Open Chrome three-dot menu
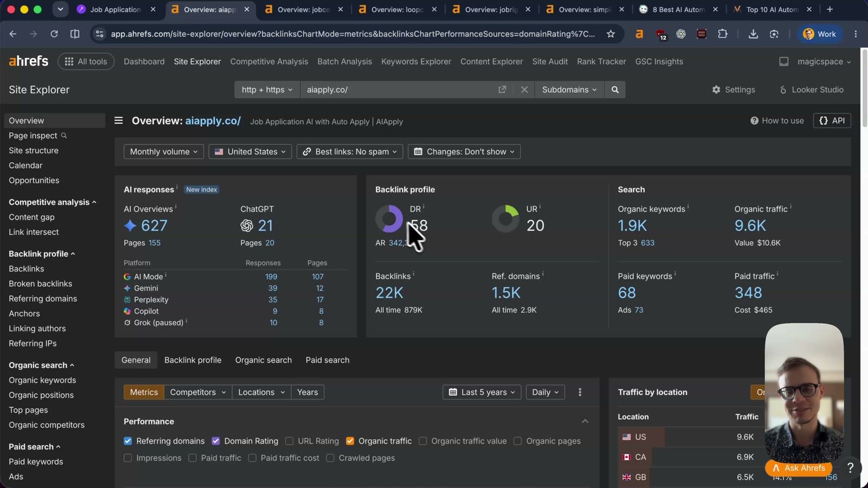The height and width of the screenshot is (488, 868). [x=856, y=34]
